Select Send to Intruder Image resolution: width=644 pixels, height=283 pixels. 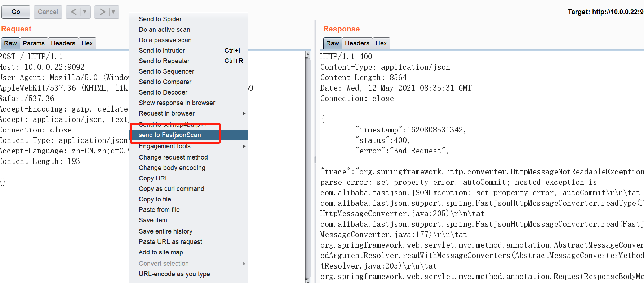pos(188,51)
